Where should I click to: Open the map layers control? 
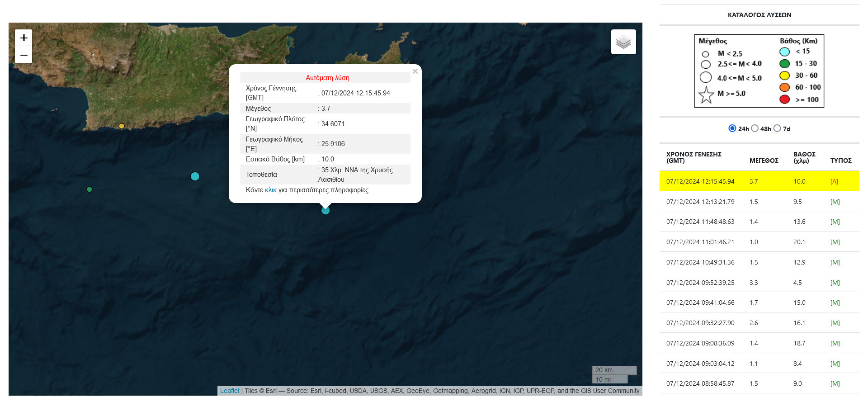pos(623,42)
